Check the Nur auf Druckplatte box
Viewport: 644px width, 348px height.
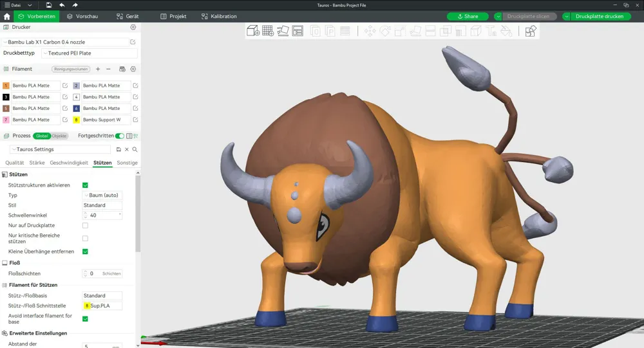(x=85, y=225)
